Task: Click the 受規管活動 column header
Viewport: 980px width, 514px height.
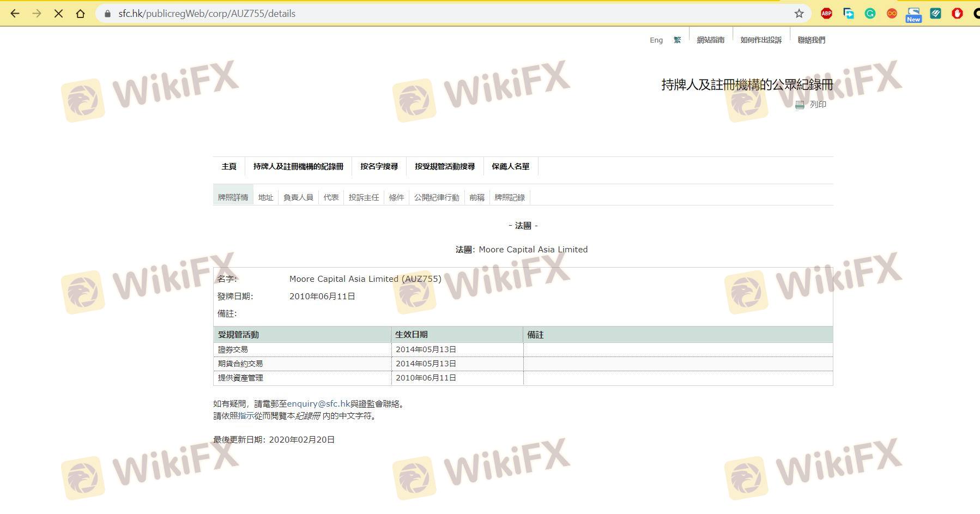Action: pos(238,335)
